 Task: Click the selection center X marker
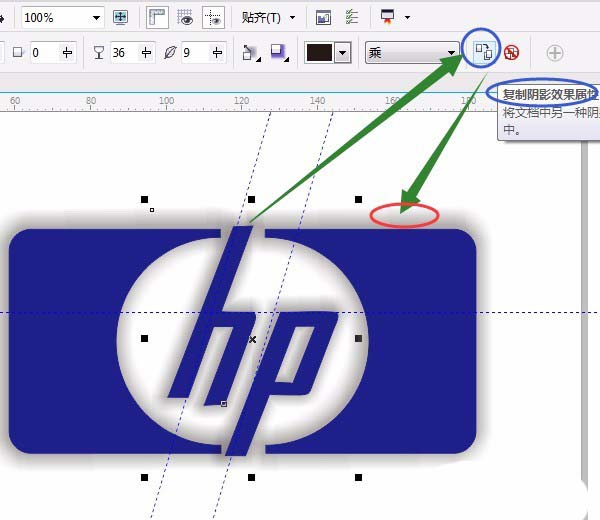(252, 339)
